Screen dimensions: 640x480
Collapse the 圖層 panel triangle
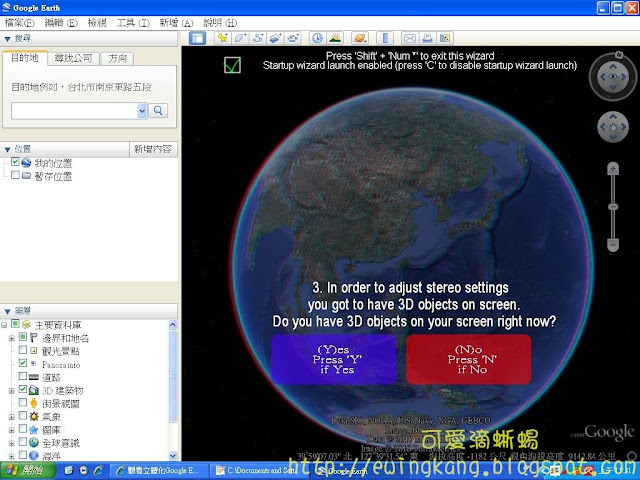[7, 312]
